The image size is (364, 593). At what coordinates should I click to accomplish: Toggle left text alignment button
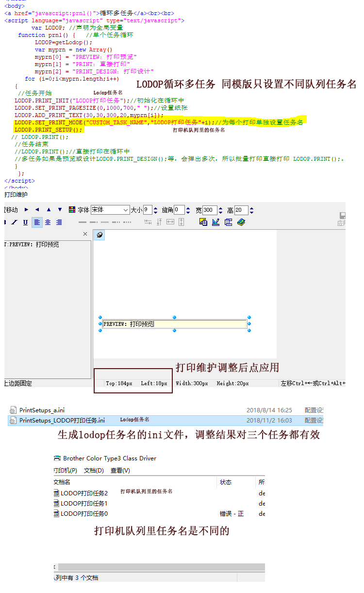point(37,222)
